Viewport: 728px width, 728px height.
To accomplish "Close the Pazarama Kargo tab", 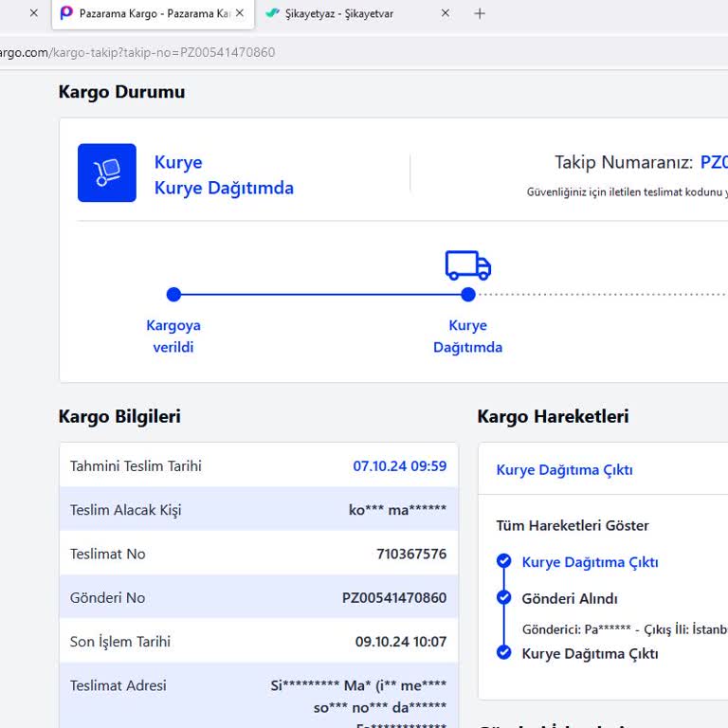I will (x=240, y=13).
